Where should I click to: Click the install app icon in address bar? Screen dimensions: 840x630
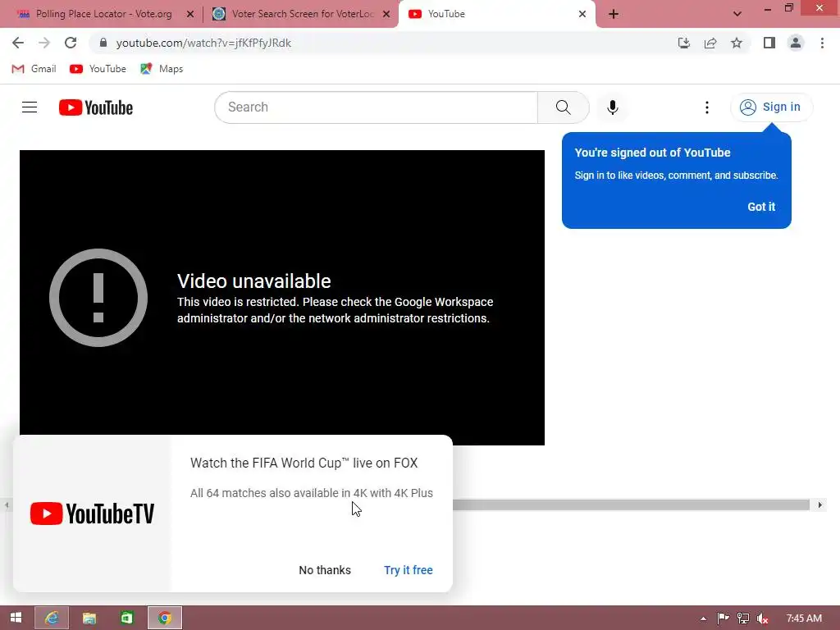tap(684, 43)
